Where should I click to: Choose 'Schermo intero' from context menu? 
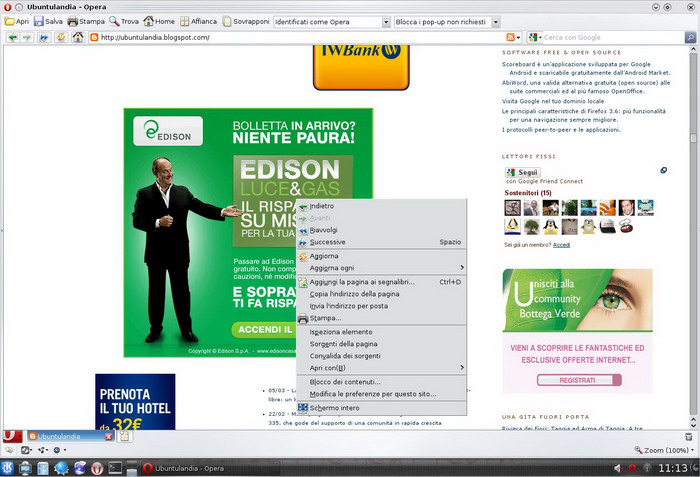[334, 407]
